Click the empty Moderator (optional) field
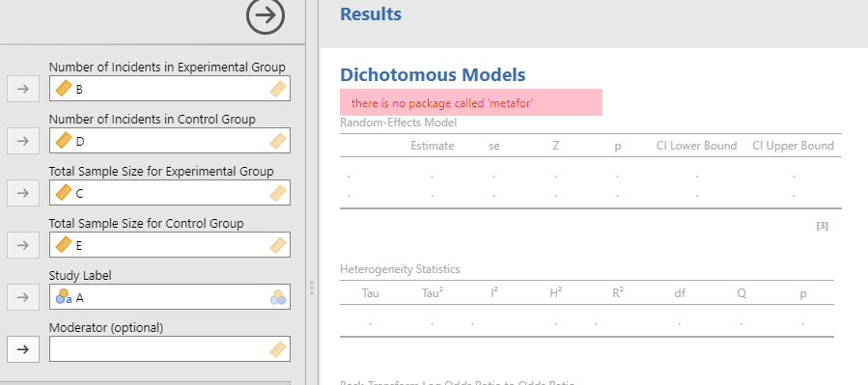Screen dimensions: 868x385 169,349
